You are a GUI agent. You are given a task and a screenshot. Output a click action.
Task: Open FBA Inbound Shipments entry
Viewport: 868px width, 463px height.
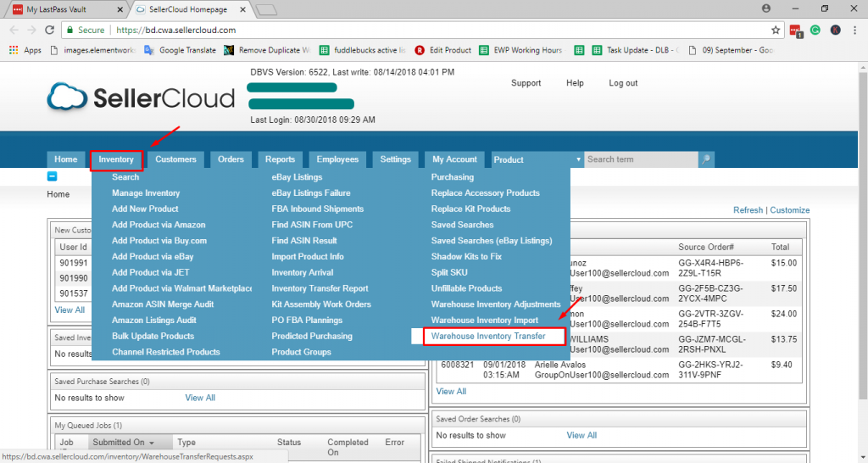(318, 209)
